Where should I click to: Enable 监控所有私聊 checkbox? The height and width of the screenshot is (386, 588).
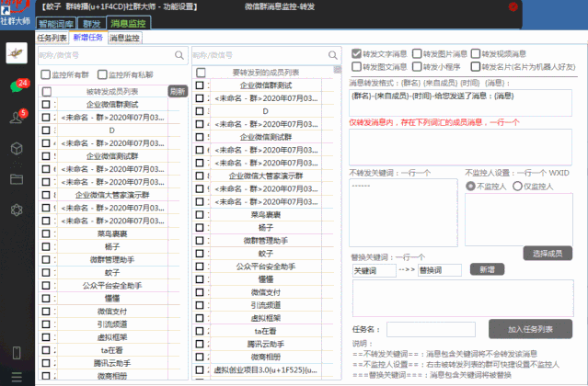pos(102,74)
